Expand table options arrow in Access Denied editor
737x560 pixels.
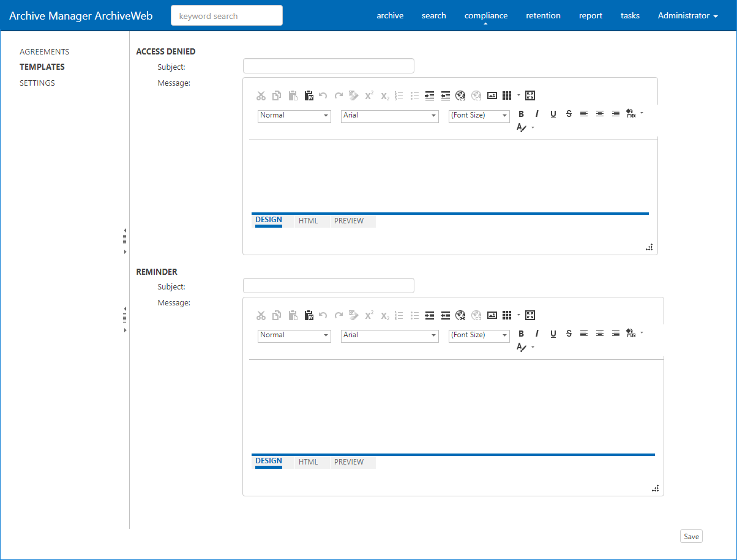pos(518,95)
